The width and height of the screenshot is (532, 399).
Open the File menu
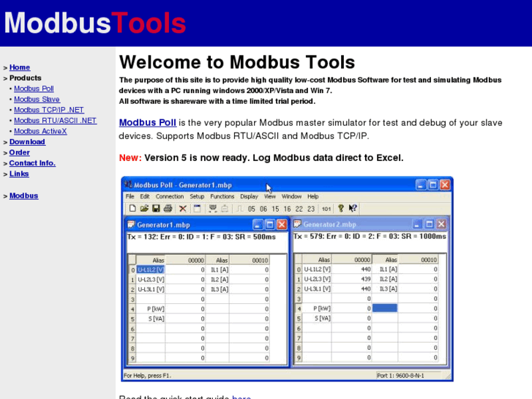coord(130,196)
